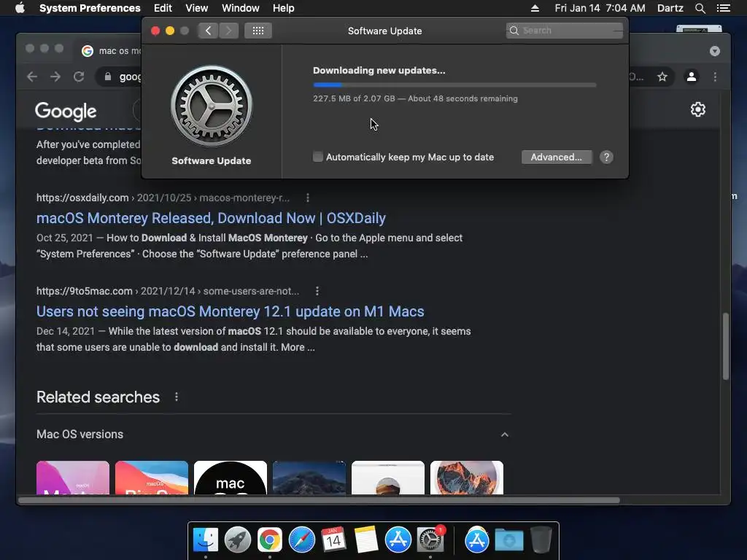
Task: Click the date and time in menu bar
Action: click(x=600, y=8)
